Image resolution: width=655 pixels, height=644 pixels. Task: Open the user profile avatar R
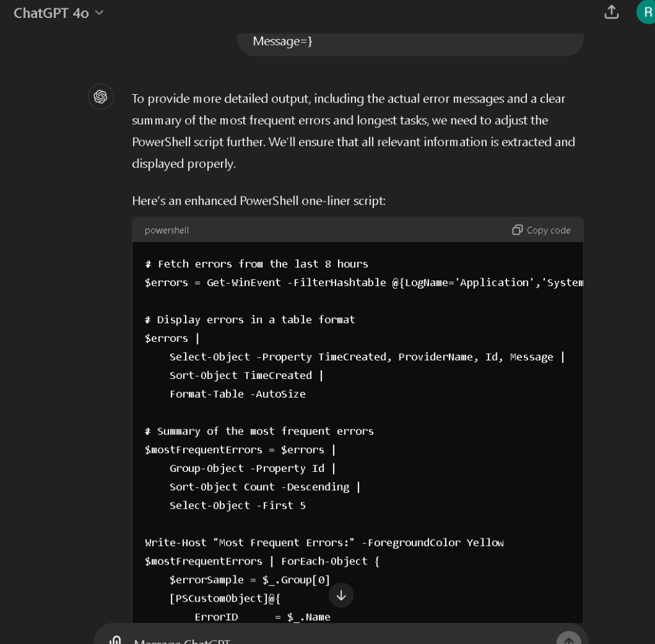coord(647,12)
